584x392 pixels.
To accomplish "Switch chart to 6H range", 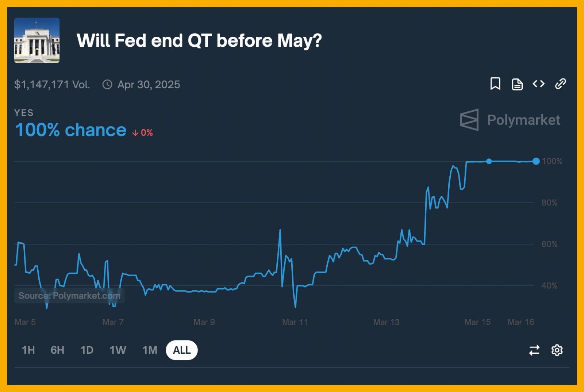I will click(x=57, y=350).
